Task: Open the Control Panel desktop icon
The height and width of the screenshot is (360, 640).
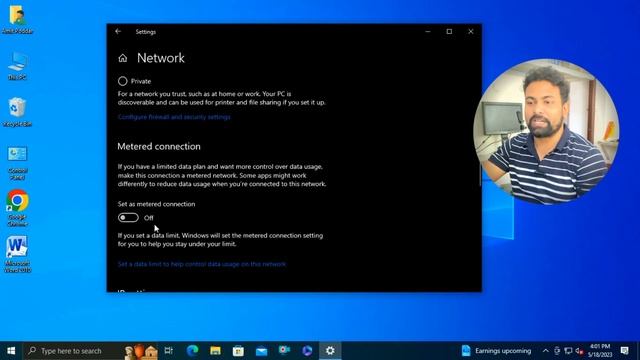Action: click(17, 163)
